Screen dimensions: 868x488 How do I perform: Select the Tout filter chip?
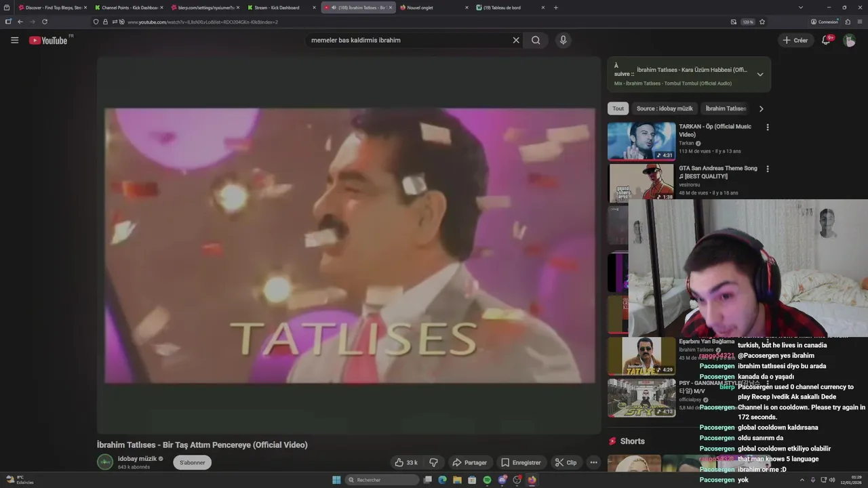[x=618, y=108]
